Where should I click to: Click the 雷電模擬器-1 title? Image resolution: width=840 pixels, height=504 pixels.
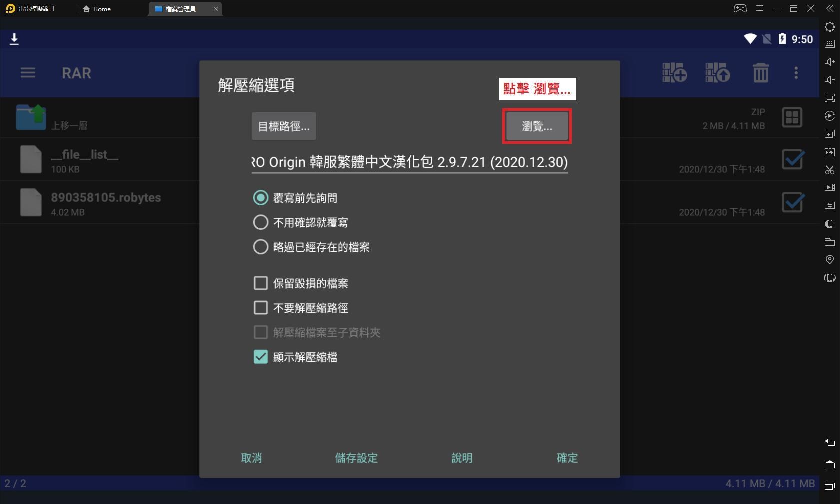click(36, 9)
